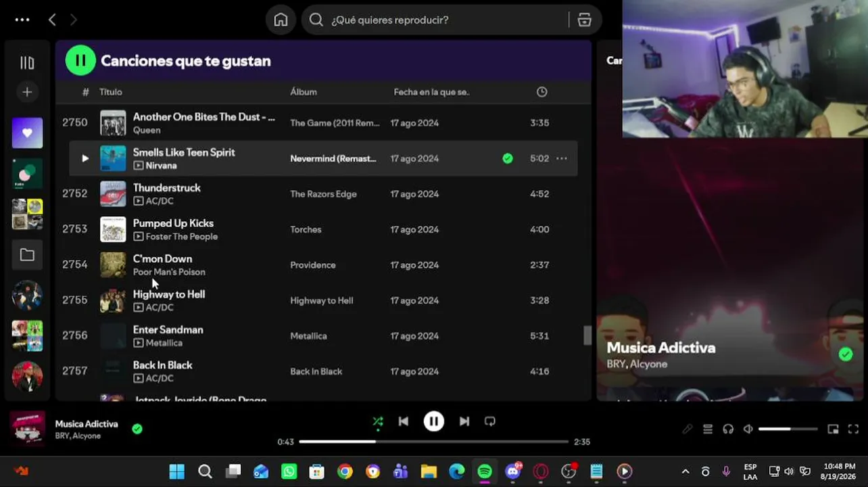The image size is (868, 487).
Task: Open the Poor Man's Poison artist link
Action: [x=169, y=272]
